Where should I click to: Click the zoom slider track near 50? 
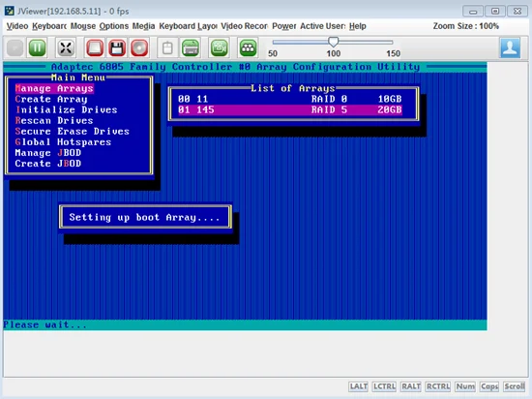click(x=274, y=43)
